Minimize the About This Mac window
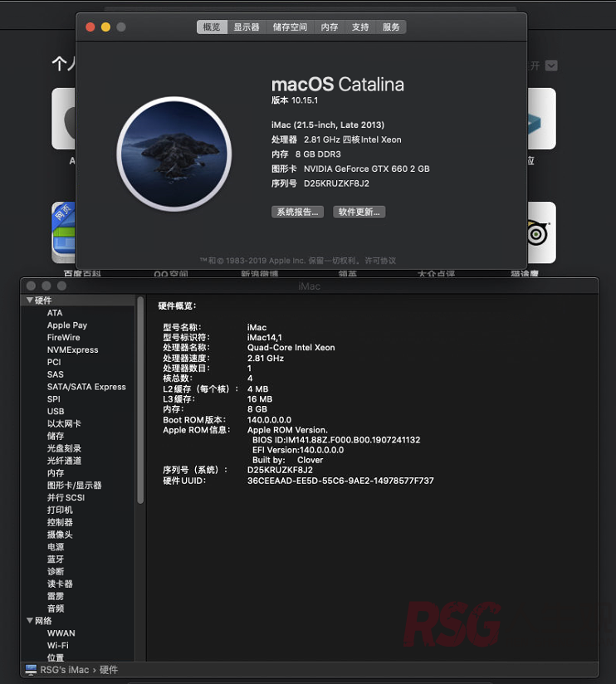 (x=105, y=27)
